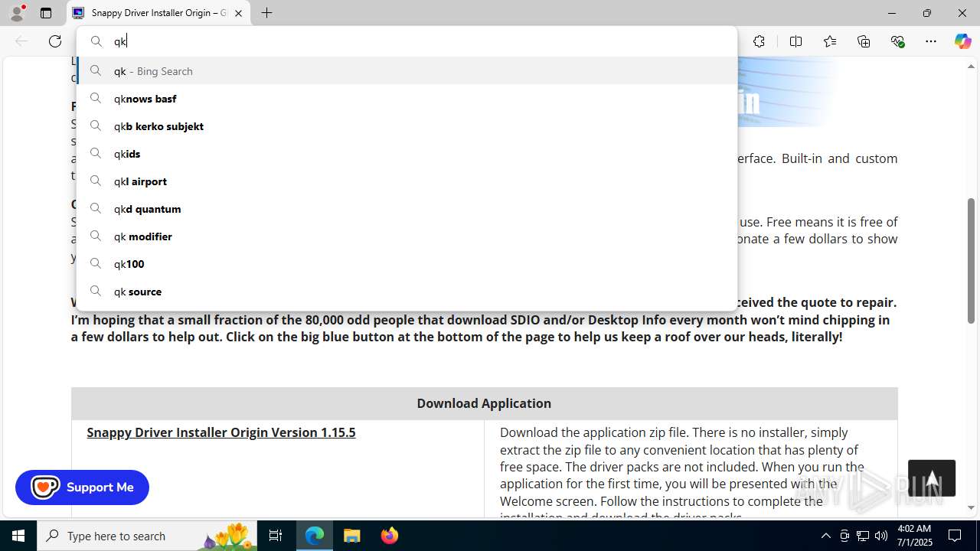The width and height of the screenshot is (980, 551).
Task: Select 'qk - Bing Search' suggestion
Action: (x=407, y=71)
